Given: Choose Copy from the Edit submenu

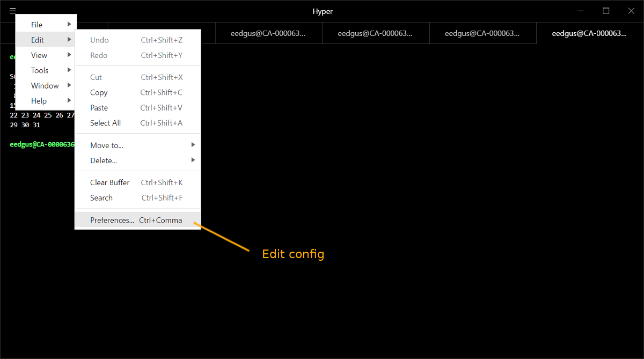Looking at the screenshot, I should pyautogui.click(x=137, y=92).
